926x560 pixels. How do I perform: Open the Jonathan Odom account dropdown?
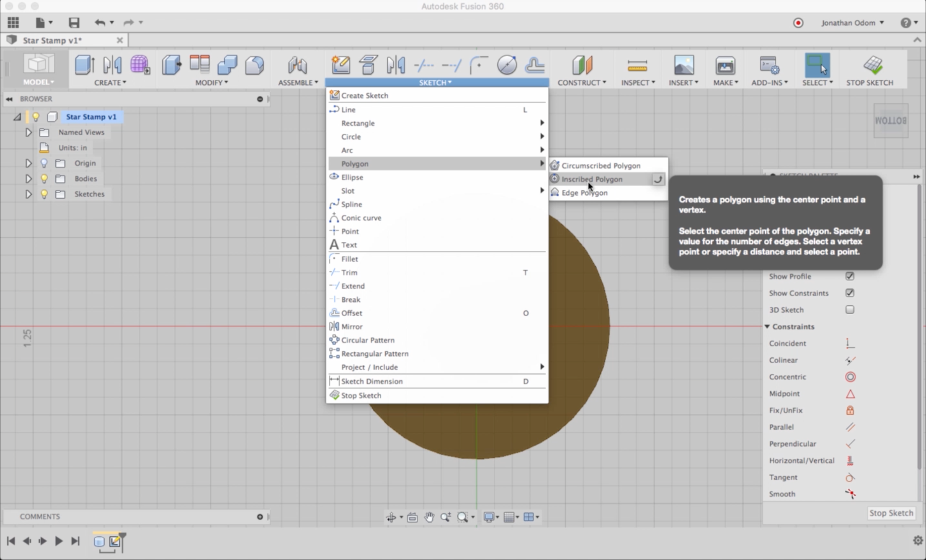[852, 23]
